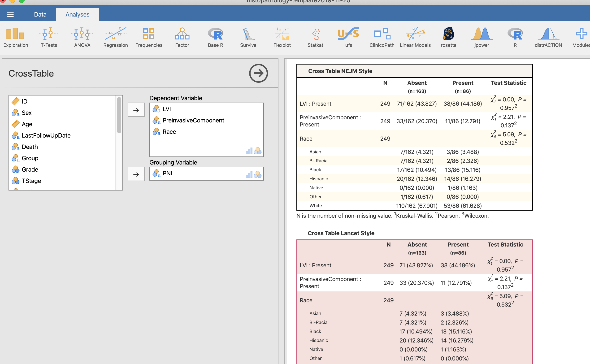Image resolution: width=590 pixels, height=364 pixels.
Task: Open the Linear Models dropdown
Action: [x=415, y=37]
